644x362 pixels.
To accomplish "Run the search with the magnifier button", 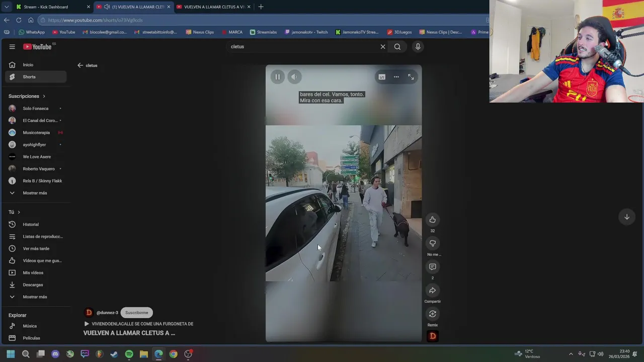I will click(x=397, y=47).
